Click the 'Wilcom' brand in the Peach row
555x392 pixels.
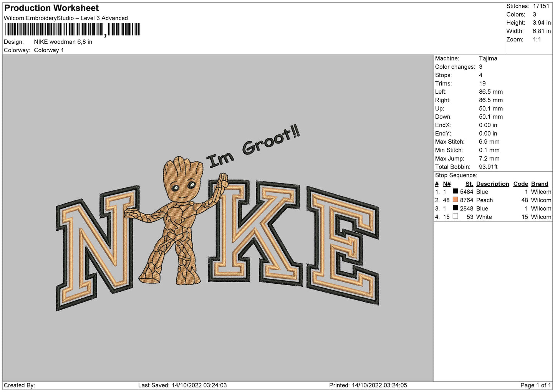coord(541,200)
